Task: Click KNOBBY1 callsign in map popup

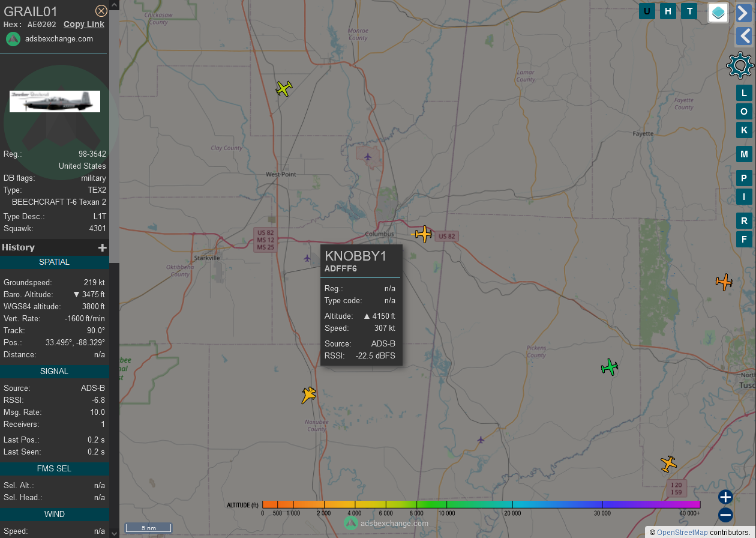Action: 356,256
